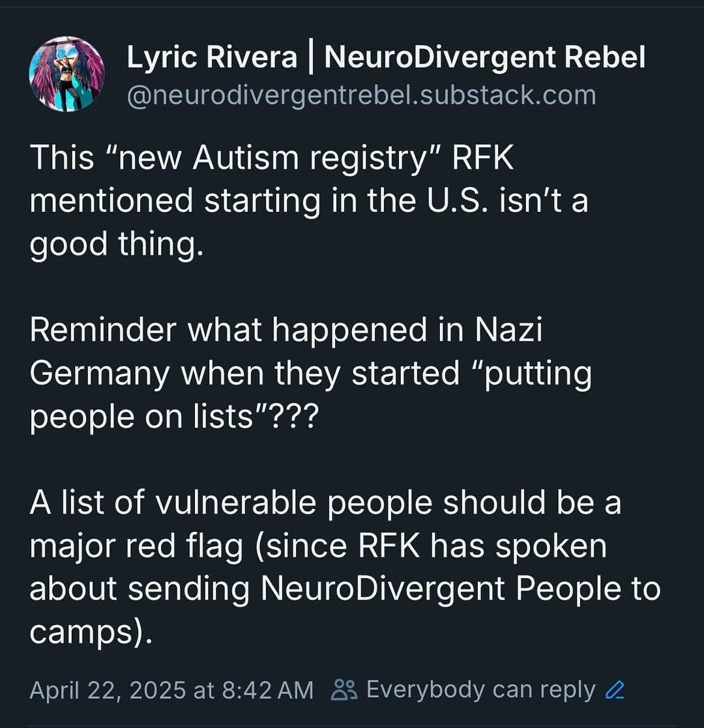The image size is (704, 728).
Task: Open the winged profile avatar picture
Action: pyautogui.click(x=67, y=74)
